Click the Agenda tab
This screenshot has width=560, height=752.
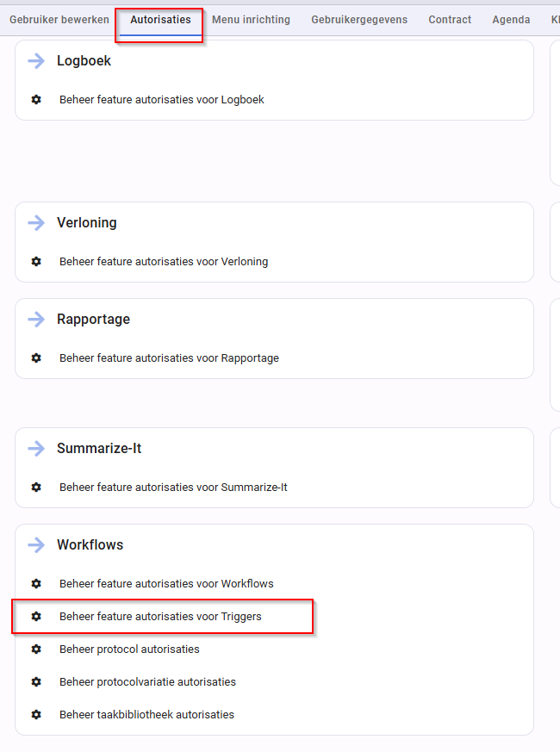pyautogui.click(x=511, y=20)
